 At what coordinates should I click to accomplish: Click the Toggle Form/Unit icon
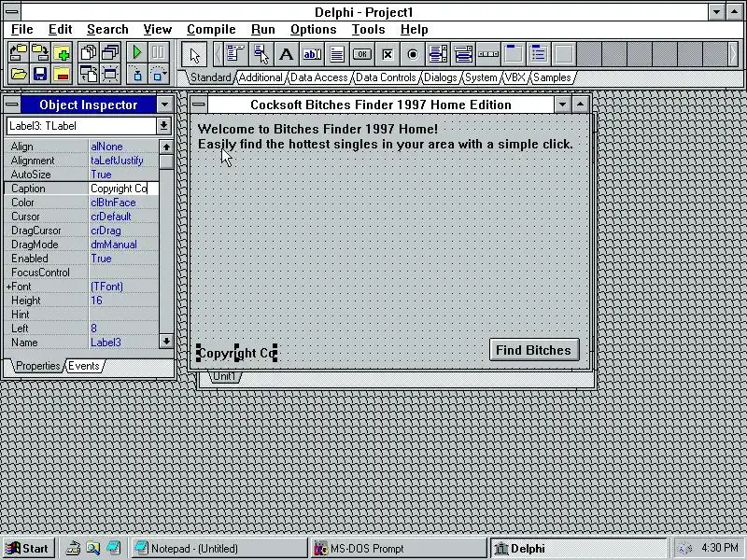click(x=88, y=74)
